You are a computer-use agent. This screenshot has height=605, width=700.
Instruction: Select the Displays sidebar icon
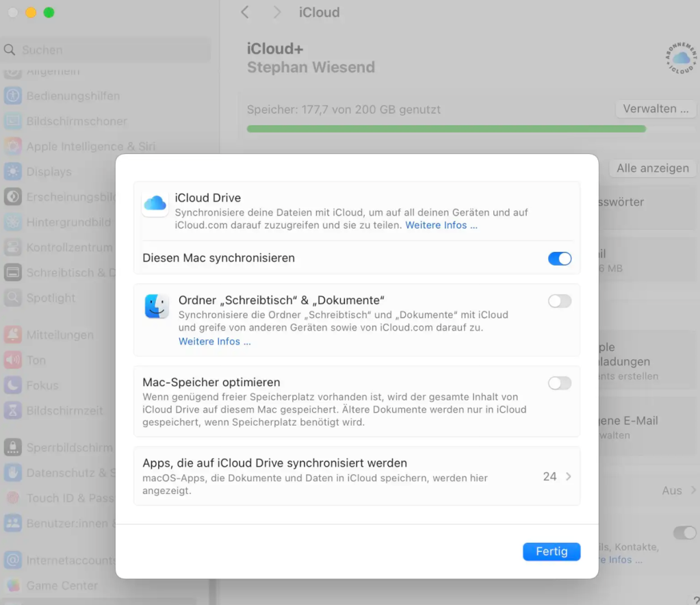tap(13, 172)
